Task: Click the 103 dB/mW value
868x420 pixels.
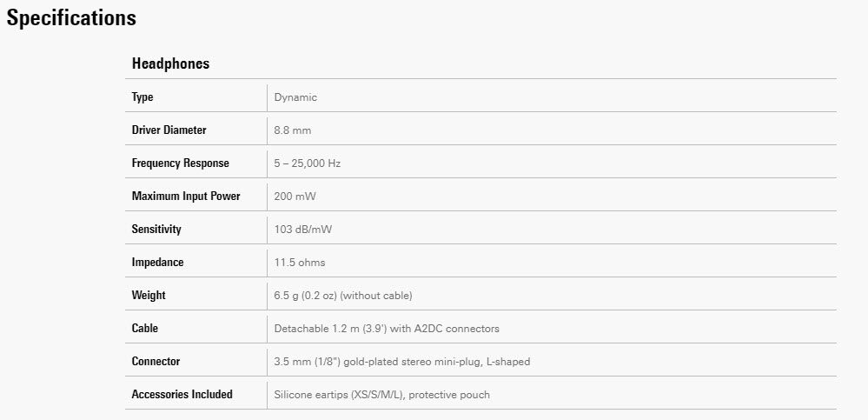Action: click(x=303, y=230)
